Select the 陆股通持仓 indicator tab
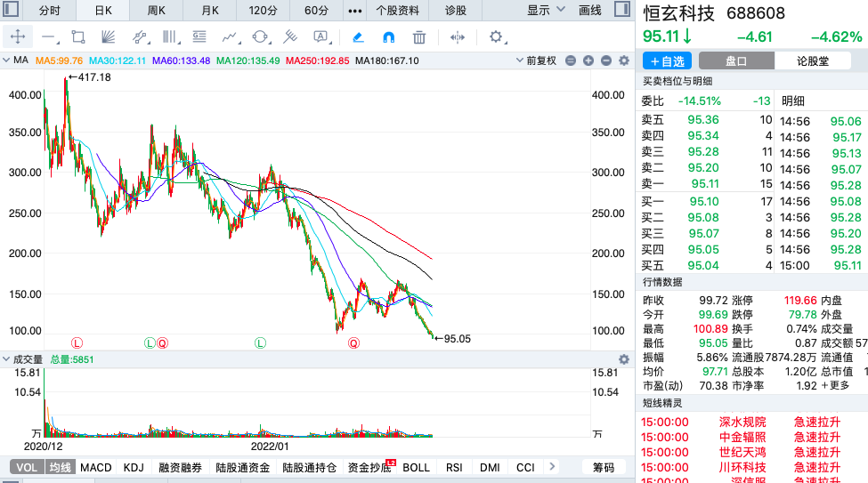This screenshot has width=868, height=483. pos(310,468)
